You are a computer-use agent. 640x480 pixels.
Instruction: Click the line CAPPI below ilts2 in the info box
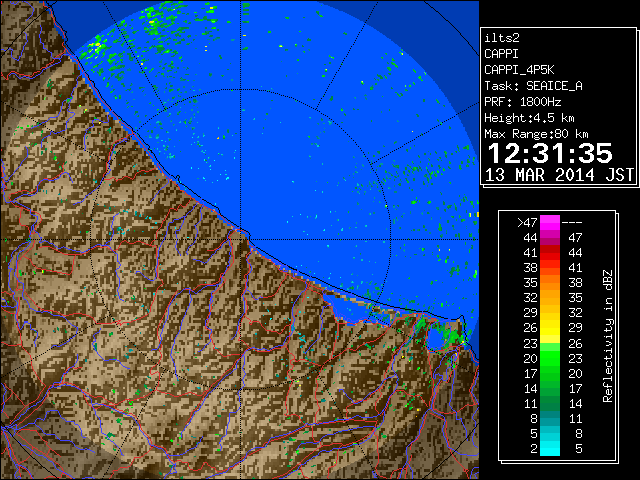pyautogui.click(x=502, y=54)
